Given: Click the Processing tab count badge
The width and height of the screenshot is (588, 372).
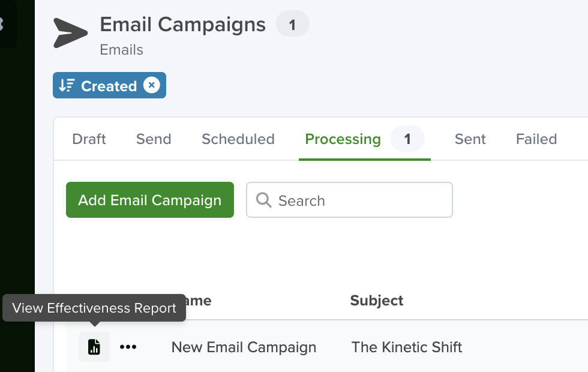Looking at the screenshot, I should 407,139.
